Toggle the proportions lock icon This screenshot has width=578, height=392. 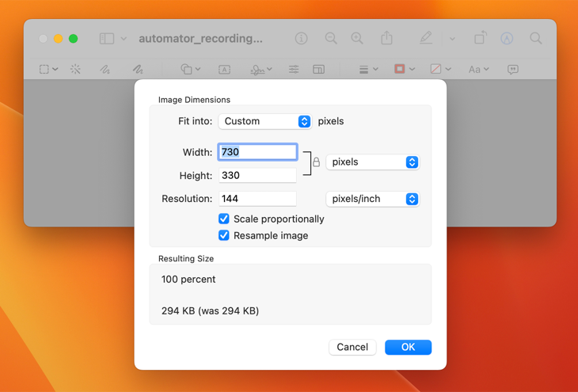click(x=316, y=162)
